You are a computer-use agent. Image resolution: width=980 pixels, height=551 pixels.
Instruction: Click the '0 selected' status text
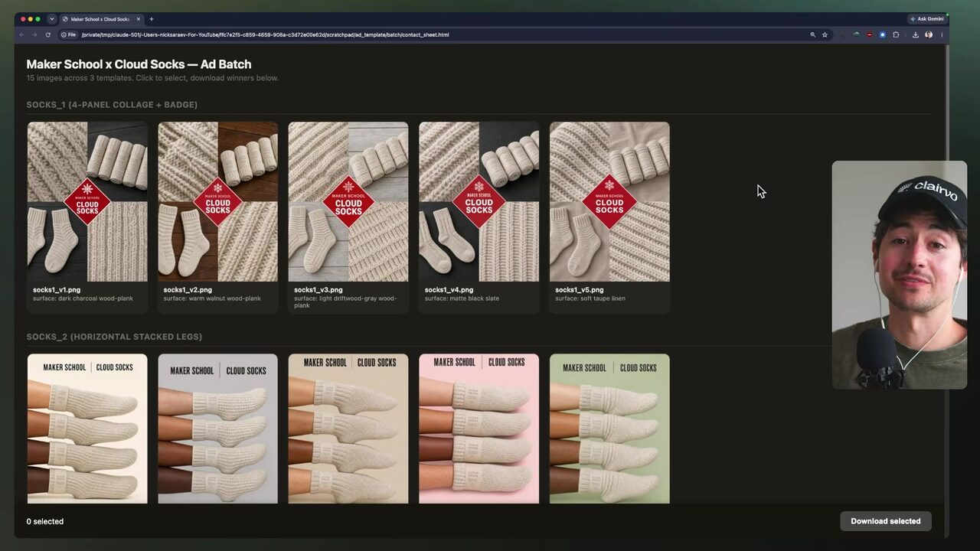click(45, 521)
